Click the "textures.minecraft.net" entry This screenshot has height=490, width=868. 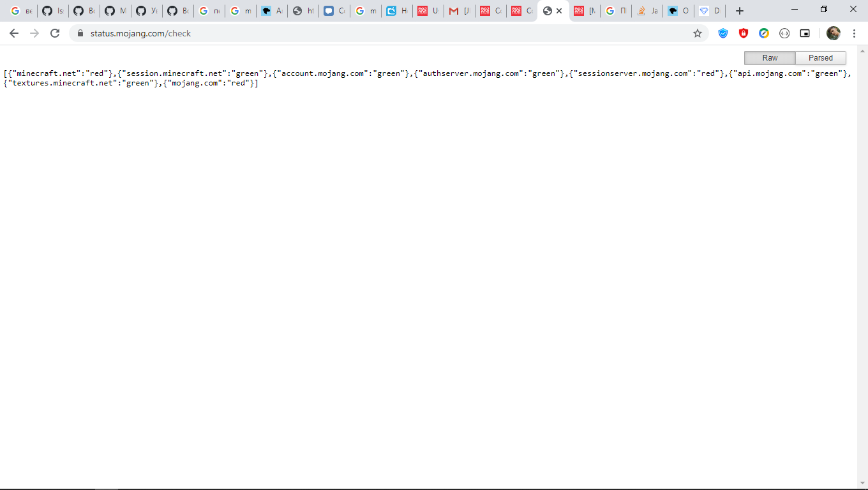80,83
